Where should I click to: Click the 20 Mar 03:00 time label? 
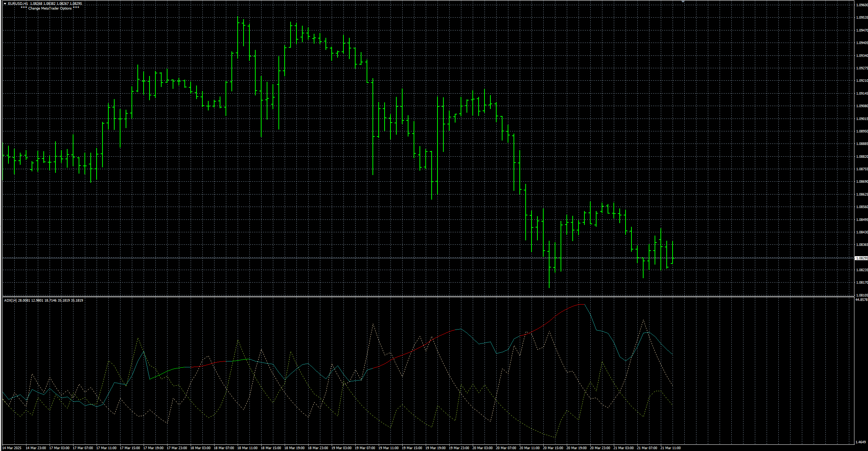[482, 448]
